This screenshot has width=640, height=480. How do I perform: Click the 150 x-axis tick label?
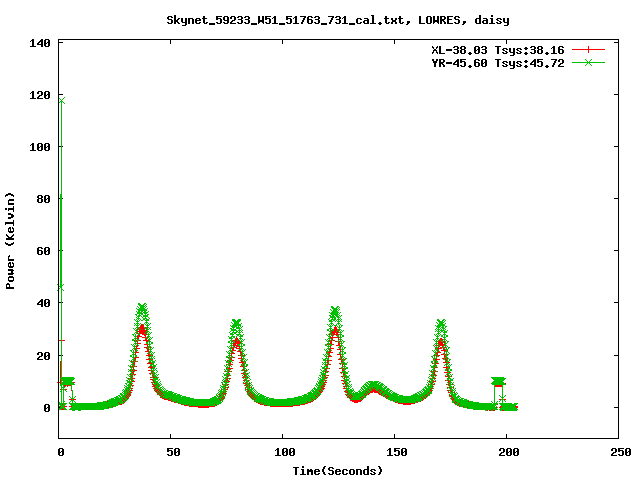pos(397,452)
